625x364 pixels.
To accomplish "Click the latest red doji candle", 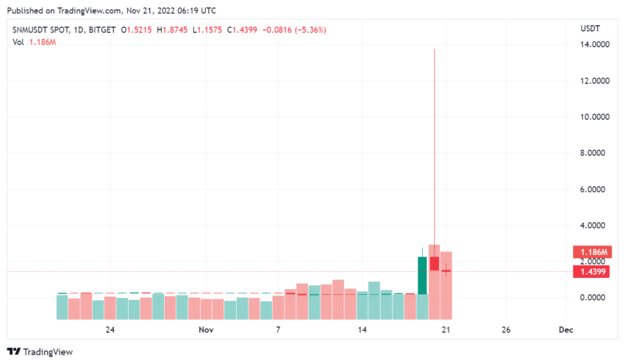I will pyautogui.click(x=446, y=271).
